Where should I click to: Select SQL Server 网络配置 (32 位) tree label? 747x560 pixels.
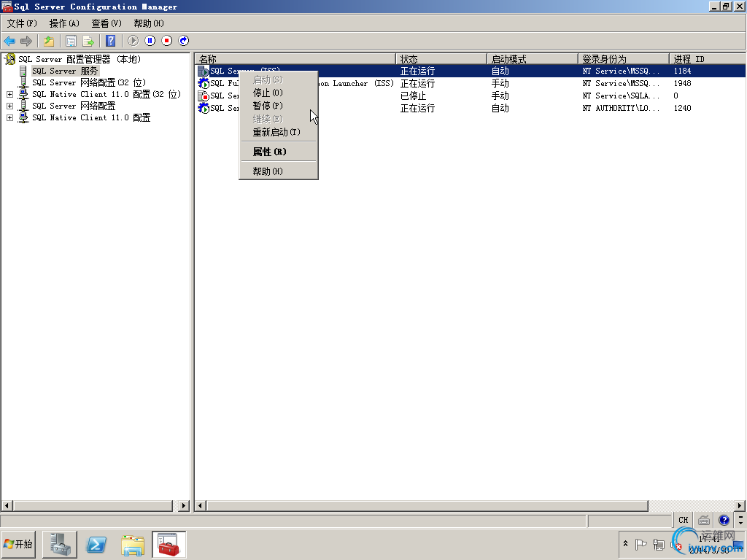point(89,82)
